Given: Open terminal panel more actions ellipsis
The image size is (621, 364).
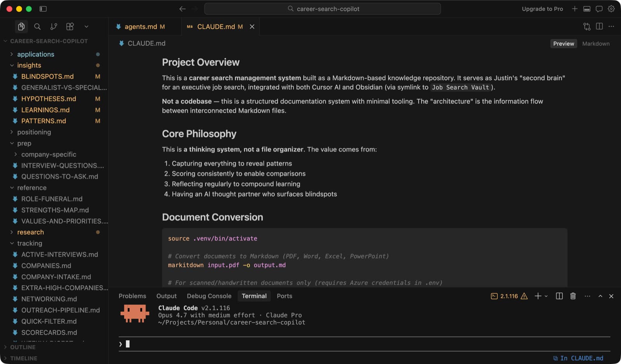Looking at the screenshot, I should click(x=587, y=296).
